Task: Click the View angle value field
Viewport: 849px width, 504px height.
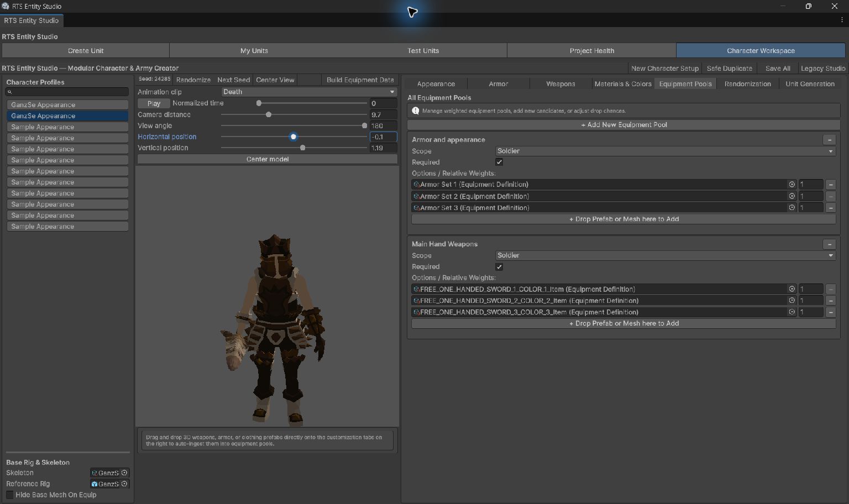Action: (383, 126)
